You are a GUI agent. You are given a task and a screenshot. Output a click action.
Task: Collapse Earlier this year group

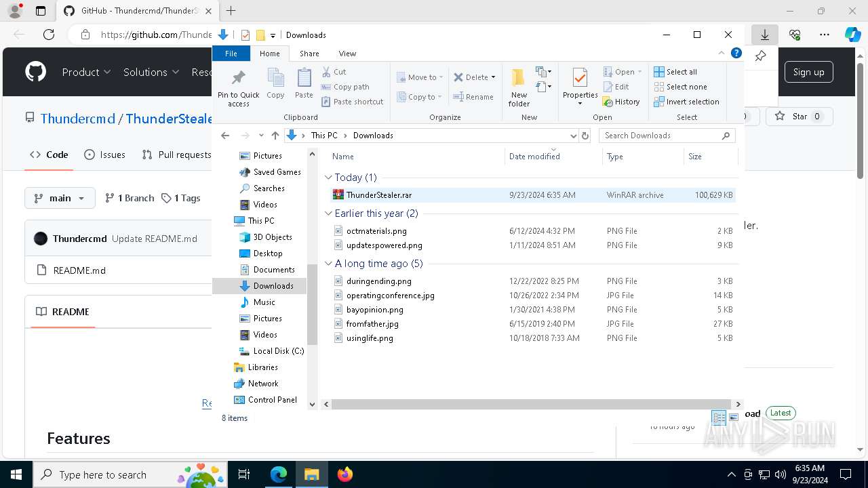point(328,213)
